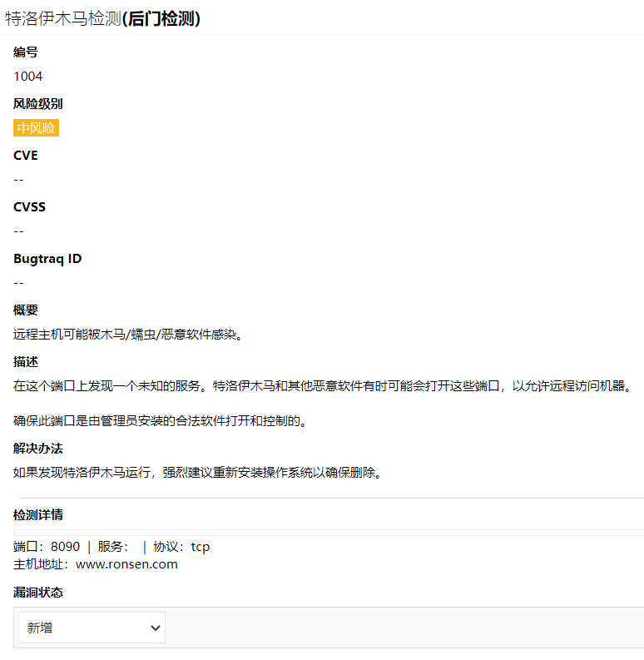Image resolution: width=644 pixels, height=660 pixels.
Task: Click the 编号 field label
Action: pos(26,52)
